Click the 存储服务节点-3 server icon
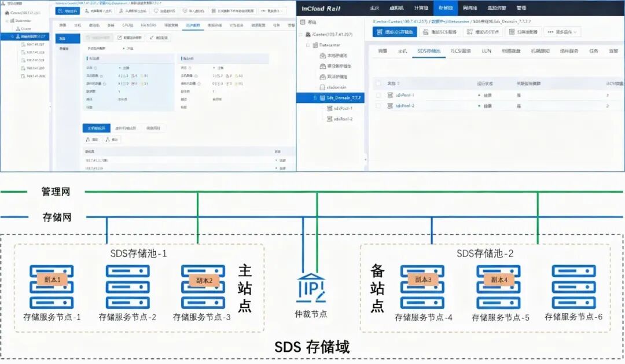 [203, 286]
